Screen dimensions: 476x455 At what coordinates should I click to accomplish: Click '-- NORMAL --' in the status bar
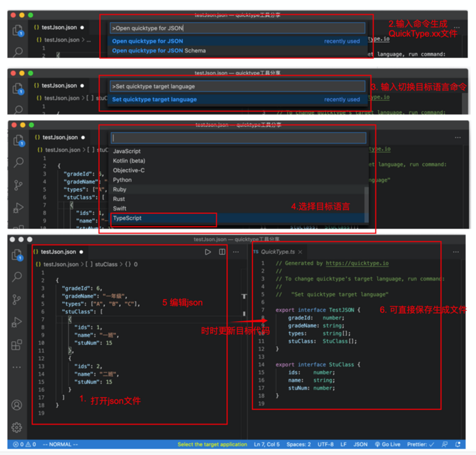[x=60, y=444]
